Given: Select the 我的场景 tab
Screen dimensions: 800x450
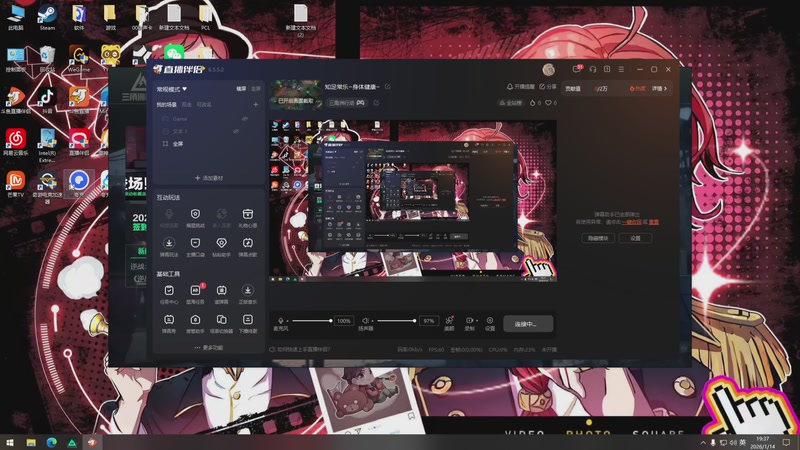Looking at the screenshot, I should click(166, 105).
